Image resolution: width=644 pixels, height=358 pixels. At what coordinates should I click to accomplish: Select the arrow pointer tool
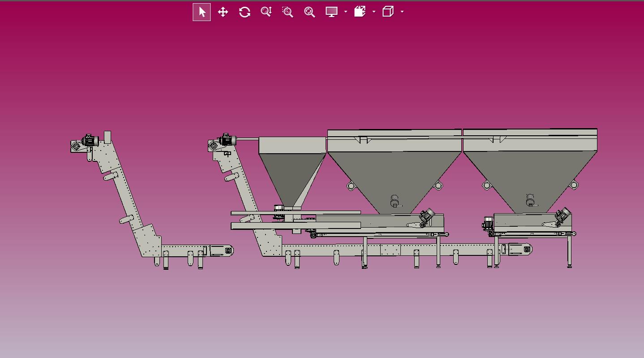tap(202, 12)
